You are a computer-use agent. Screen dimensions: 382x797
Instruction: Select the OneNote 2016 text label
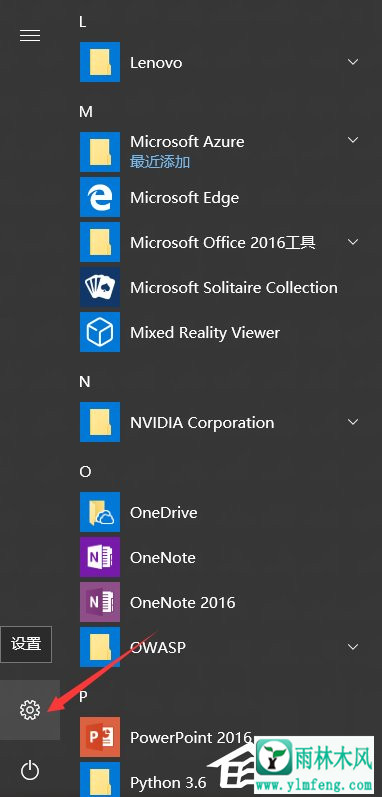pyautogui.click(x=182, y=603)
